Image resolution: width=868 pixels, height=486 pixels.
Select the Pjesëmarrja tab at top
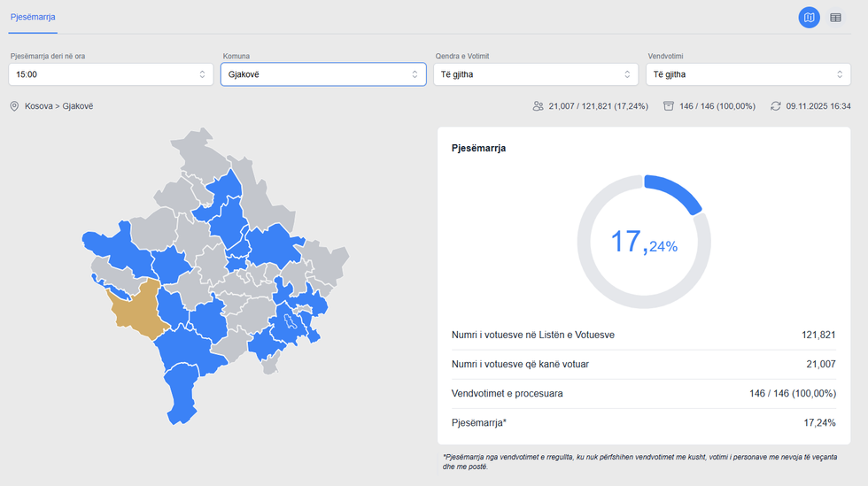point(33,17)
